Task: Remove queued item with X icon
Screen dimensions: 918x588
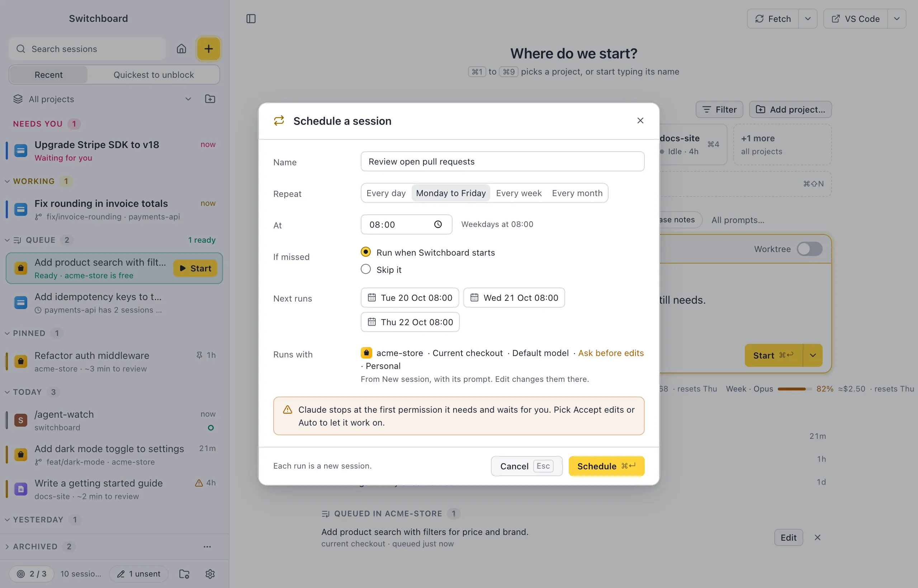Action: [818, 537]
